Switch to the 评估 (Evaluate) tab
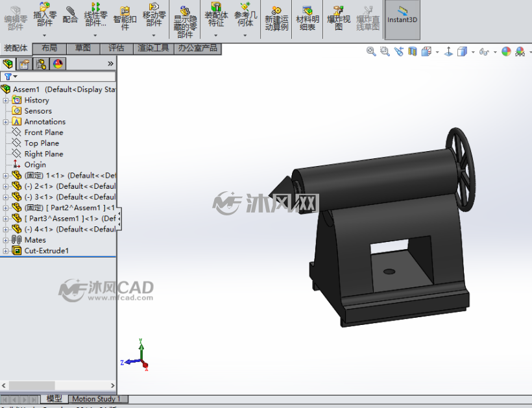532x408 pixels. pyautogui.click(x=116, y=48)
